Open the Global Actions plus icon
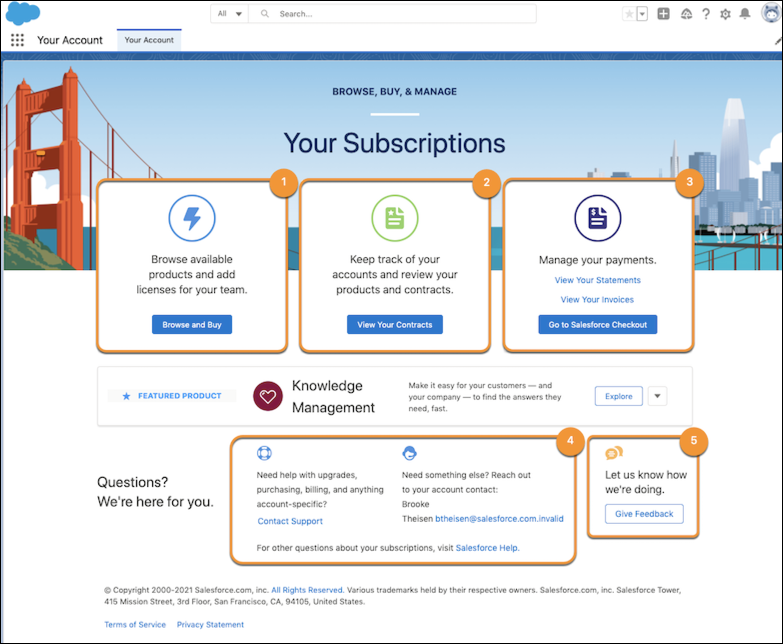Viewport: 783px width, 644px height. 663,14
